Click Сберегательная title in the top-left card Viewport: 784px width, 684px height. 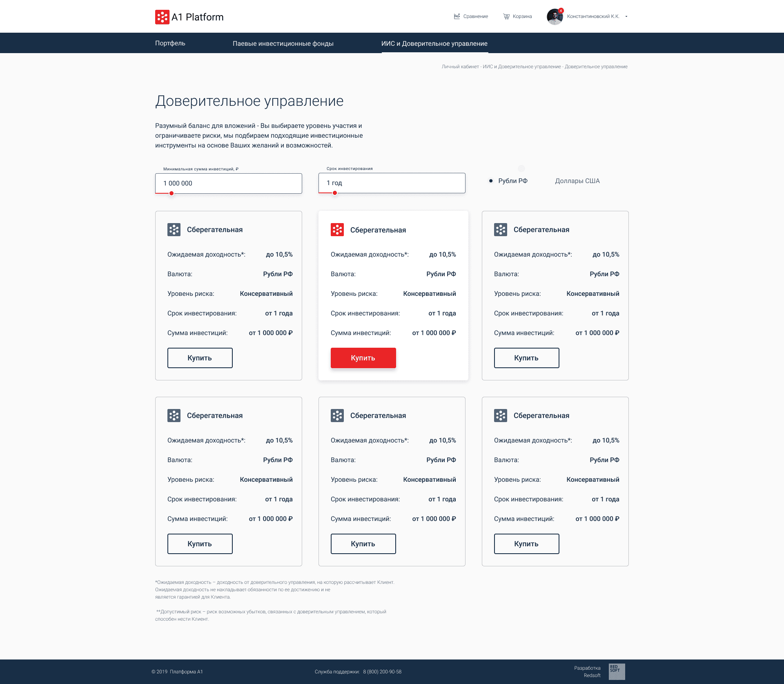coord(215,230)
